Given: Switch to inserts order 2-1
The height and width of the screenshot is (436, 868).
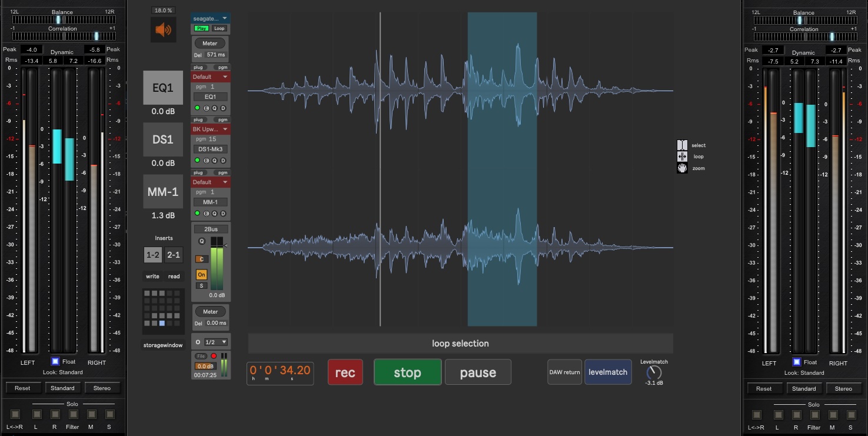Looking at the screenshot, I should [174, 255].
